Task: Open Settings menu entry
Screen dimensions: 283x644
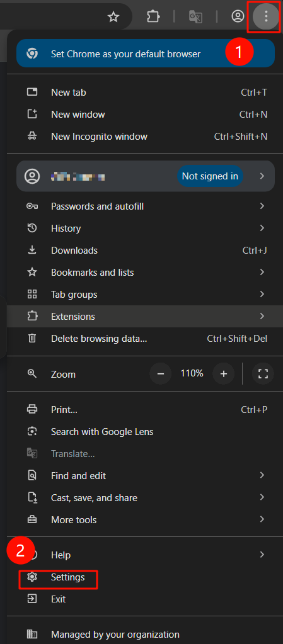Action: (x=145, y=577)
